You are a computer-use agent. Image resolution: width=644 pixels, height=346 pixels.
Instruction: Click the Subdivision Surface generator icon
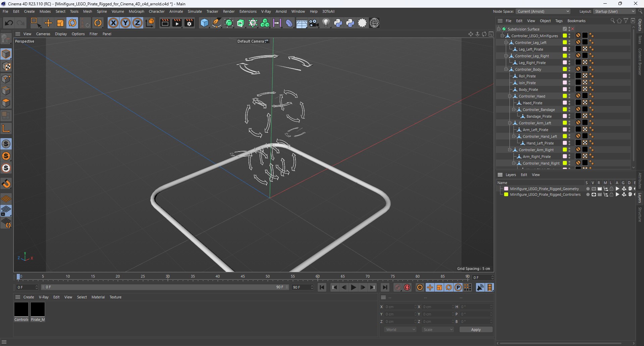229,23
